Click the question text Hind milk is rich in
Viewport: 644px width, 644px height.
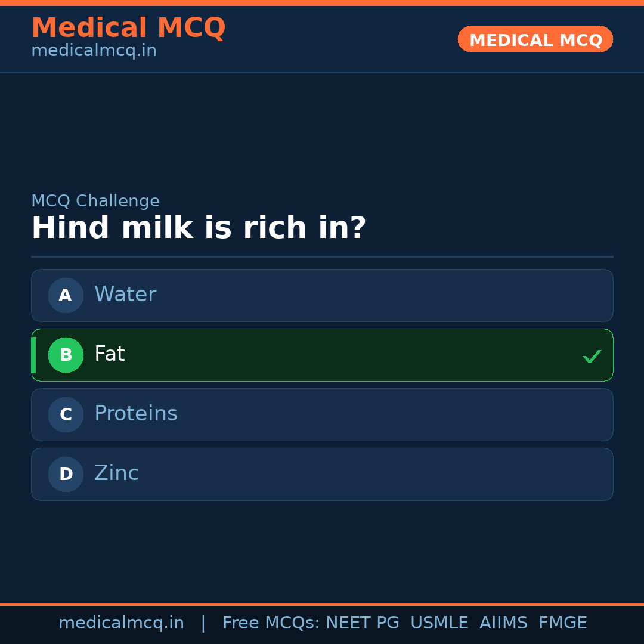pos(199,227)
